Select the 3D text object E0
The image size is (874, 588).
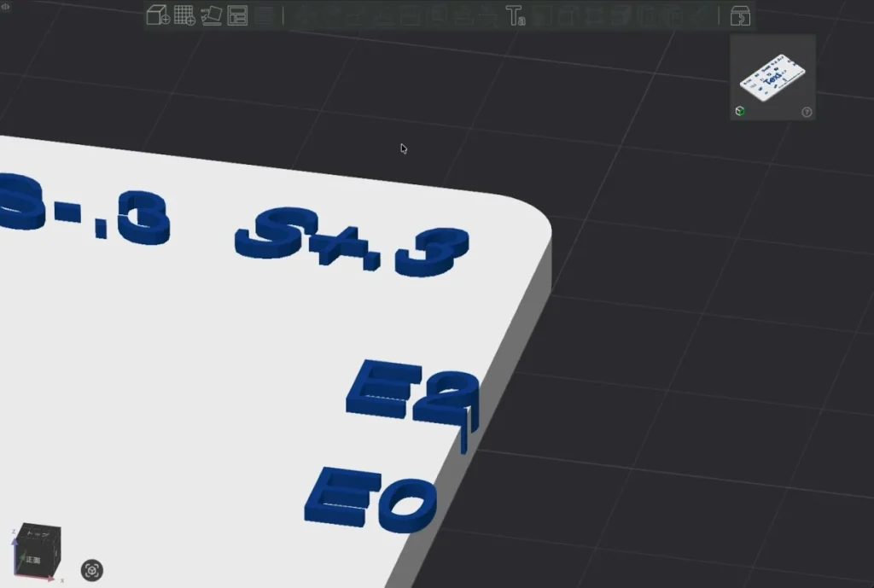(370, 500)
